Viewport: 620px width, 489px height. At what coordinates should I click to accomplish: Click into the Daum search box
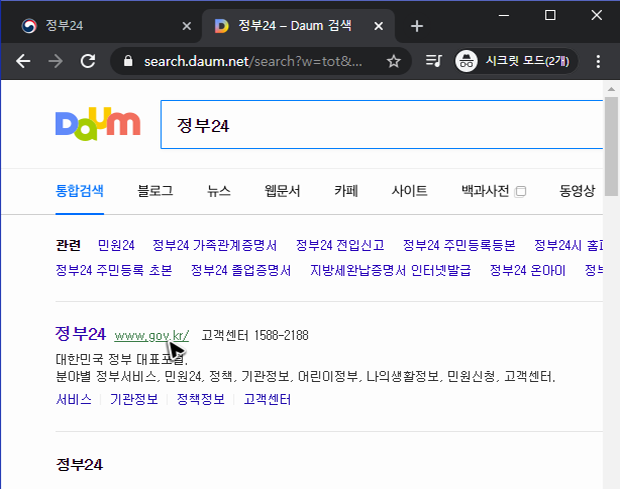(382, 125)
